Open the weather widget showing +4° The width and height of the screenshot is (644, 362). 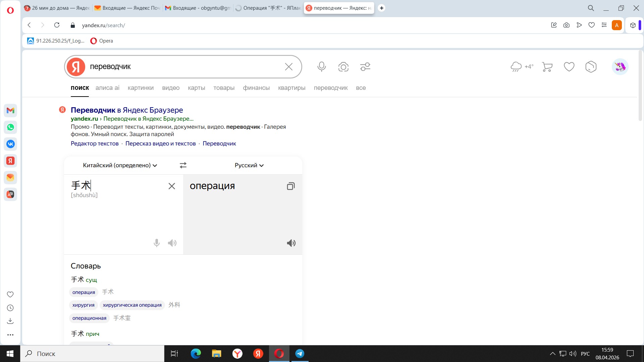pos(522,67)
